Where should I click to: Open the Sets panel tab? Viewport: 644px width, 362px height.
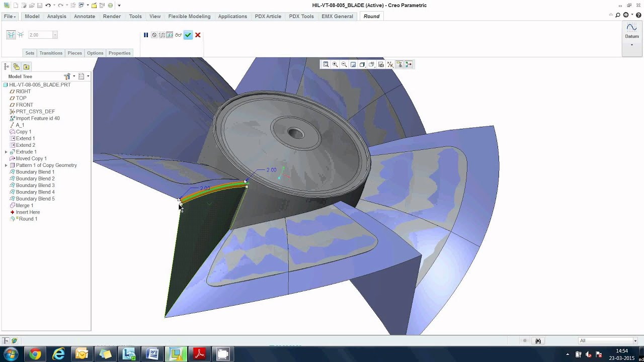30,53
